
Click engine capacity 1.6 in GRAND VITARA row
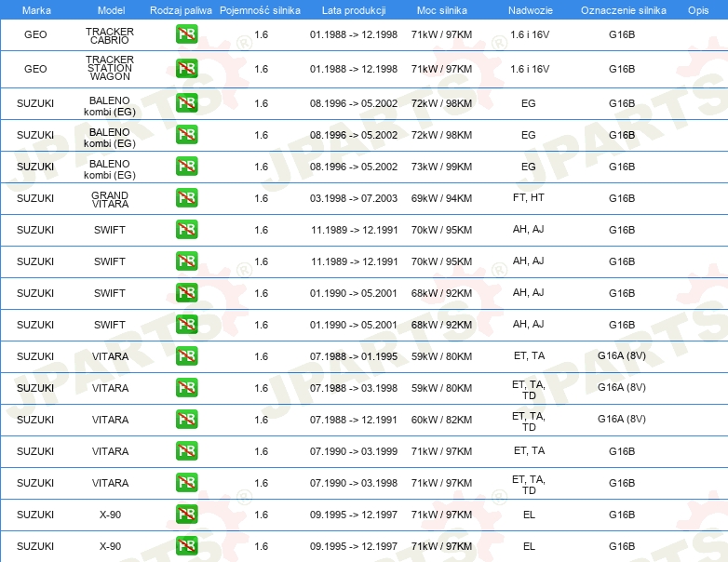261,198
